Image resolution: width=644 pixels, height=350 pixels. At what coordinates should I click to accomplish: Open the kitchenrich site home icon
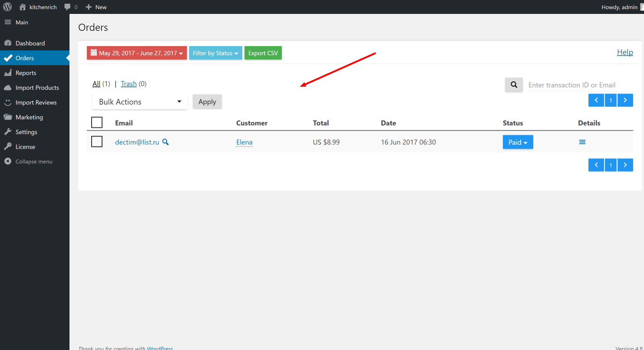click(x=23, y=7)
